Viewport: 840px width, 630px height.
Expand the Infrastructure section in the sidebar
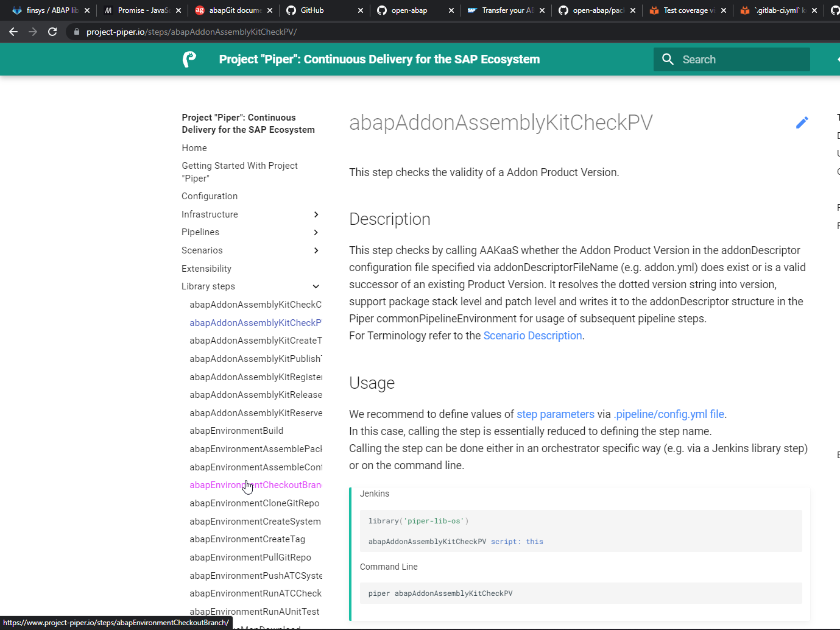[316, 214]
